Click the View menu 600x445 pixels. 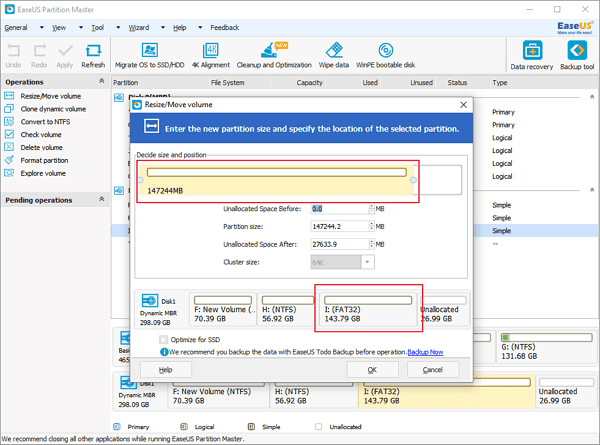click(x=59, y=28)
